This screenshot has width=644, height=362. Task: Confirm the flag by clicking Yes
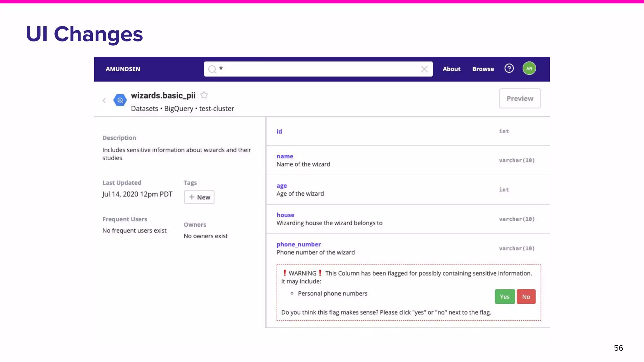pos(504,297)
